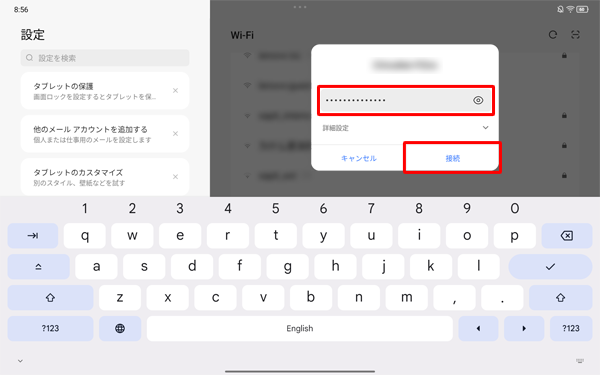Tap the m key
This screenshot has height=375, width=600.
pos(406,298)
